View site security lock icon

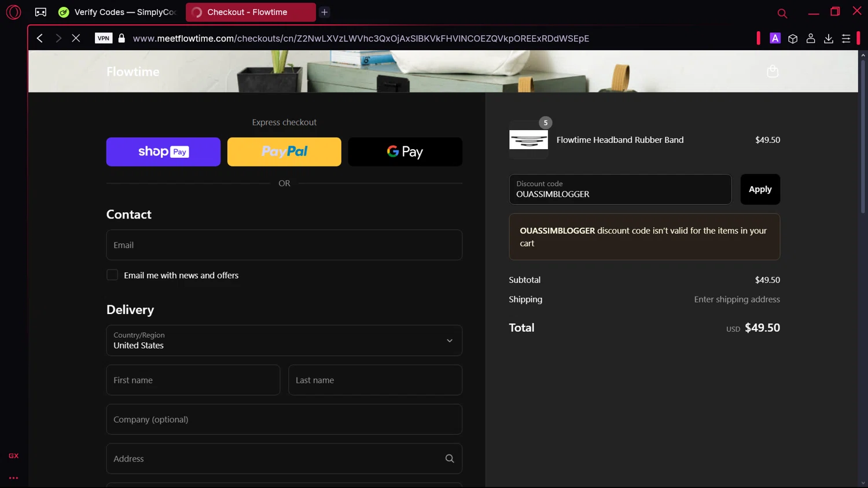[122, 38]
